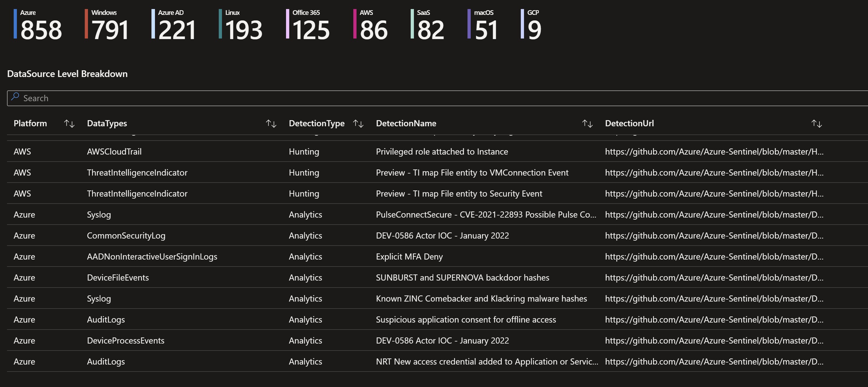Viewport: 868px width, 387px height.
Task: Open URL for VMConnection Event detection row
Action: pos(714,173)
